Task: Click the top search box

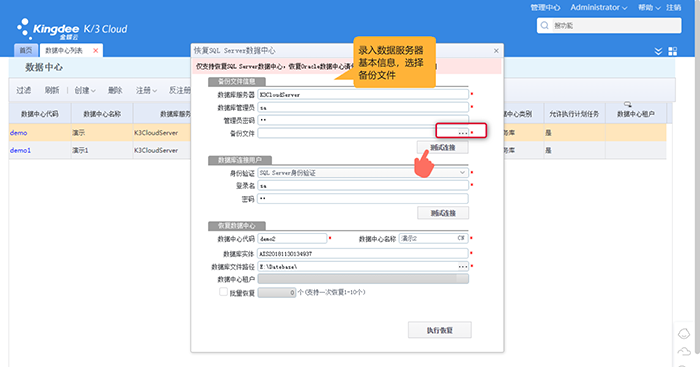Action: [x=609, y=25]
